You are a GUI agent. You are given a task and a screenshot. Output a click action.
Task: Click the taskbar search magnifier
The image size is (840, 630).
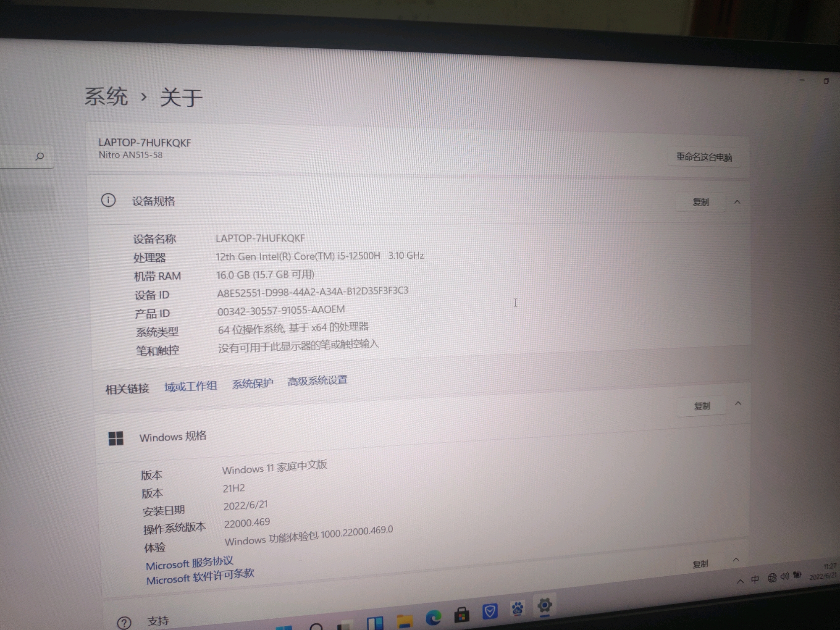coord(316,627)
